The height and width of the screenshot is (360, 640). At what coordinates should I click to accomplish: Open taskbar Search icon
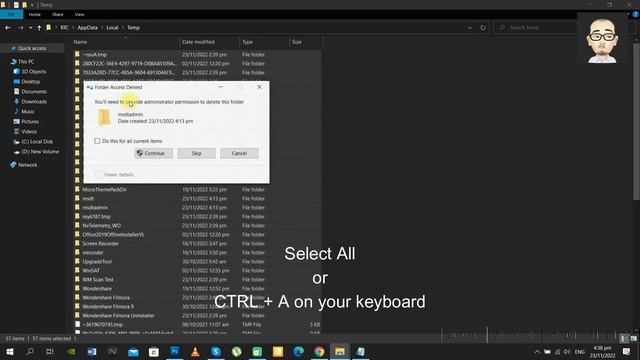pos(30,351)
